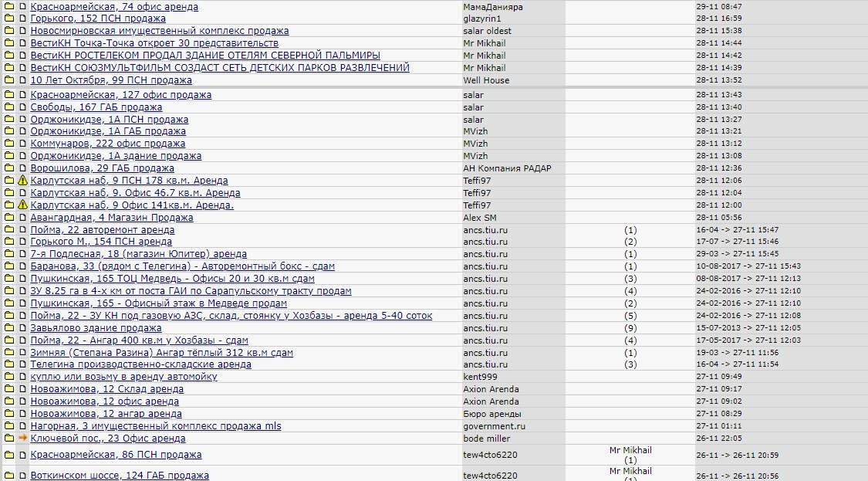Click folder icon beside Красноармейская, 127 офис продажа
Image resolution: width=868 pixels, height=481 pixels.
pos(8,95)
